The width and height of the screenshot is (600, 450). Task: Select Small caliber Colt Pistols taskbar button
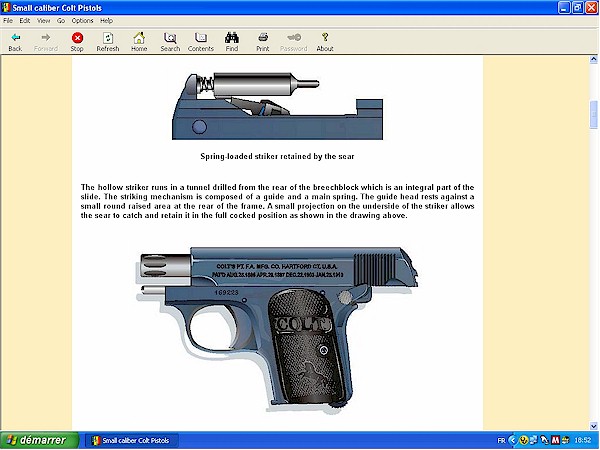pyautogui.click(x=132, y=440)
